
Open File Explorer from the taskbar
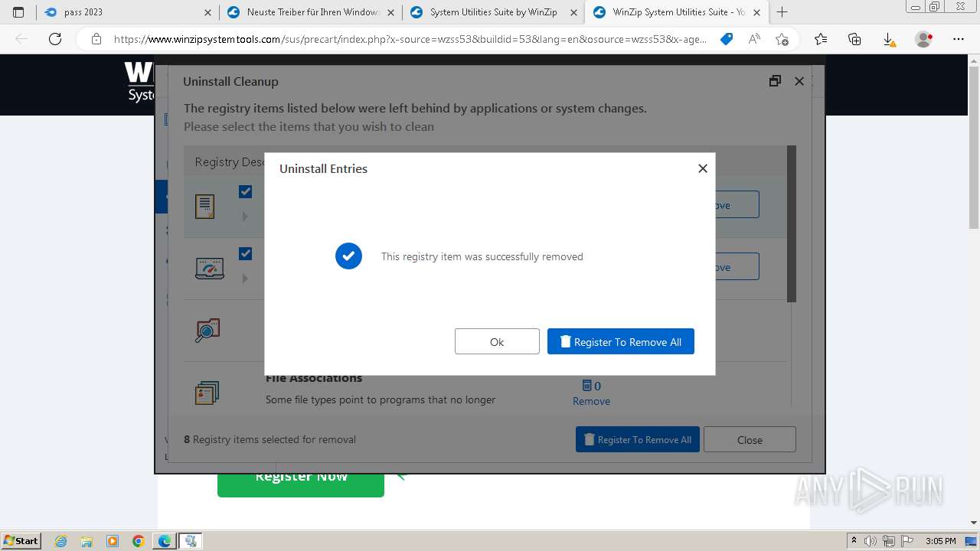87,541
